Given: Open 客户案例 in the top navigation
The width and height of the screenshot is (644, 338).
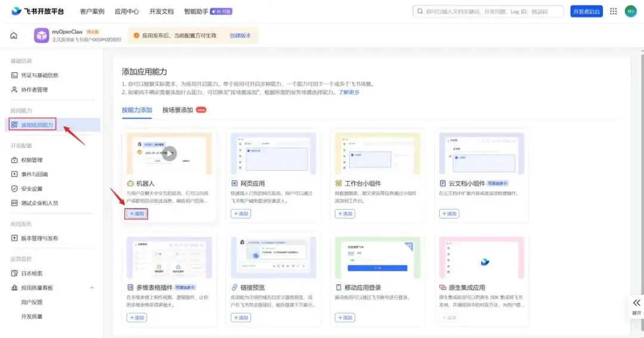Looking at the screenshot, I should pos(92,11).
